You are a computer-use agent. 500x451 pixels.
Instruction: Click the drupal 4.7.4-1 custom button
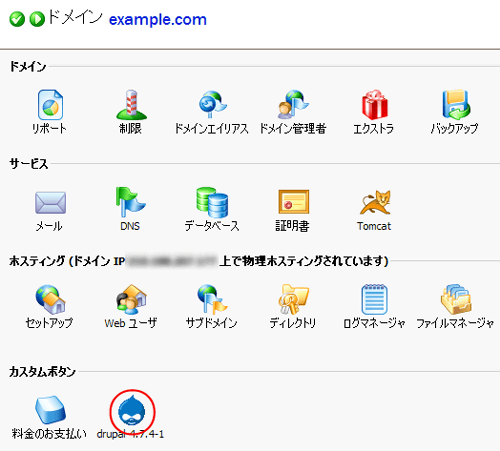point(132,412)
